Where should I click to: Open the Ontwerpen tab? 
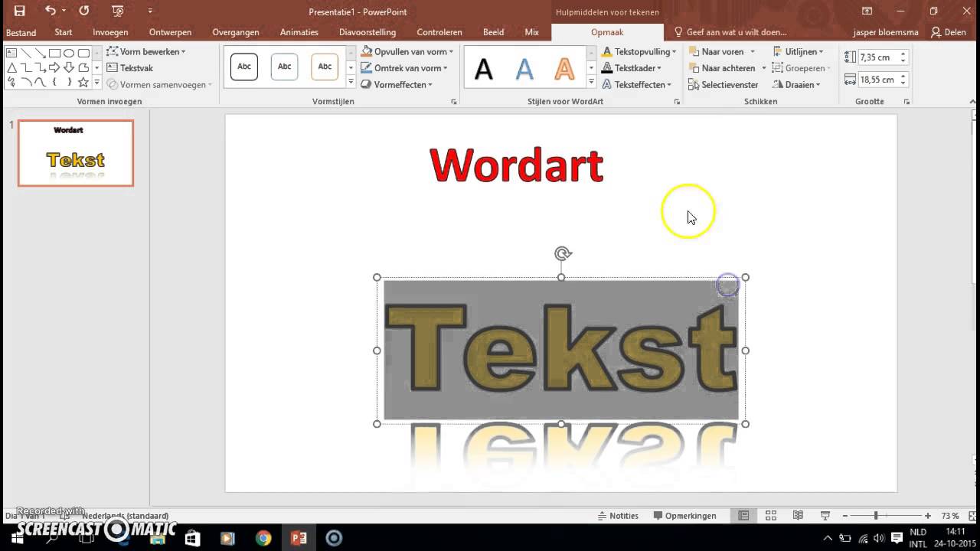(x=170, y=32)
